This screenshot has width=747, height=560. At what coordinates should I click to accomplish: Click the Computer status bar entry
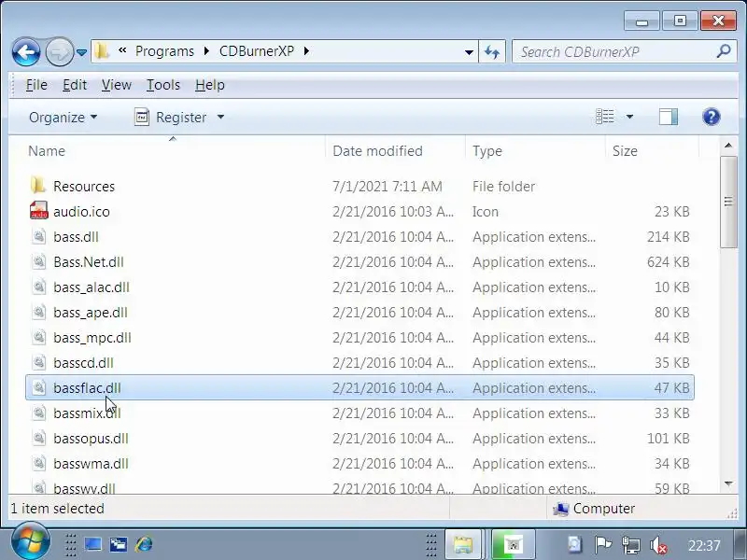tap(594, 509)
